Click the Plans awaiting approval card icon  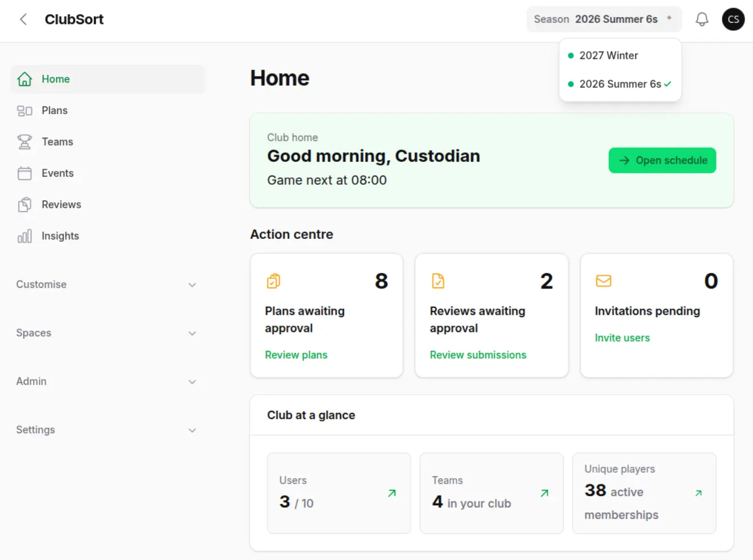(273, 281)
